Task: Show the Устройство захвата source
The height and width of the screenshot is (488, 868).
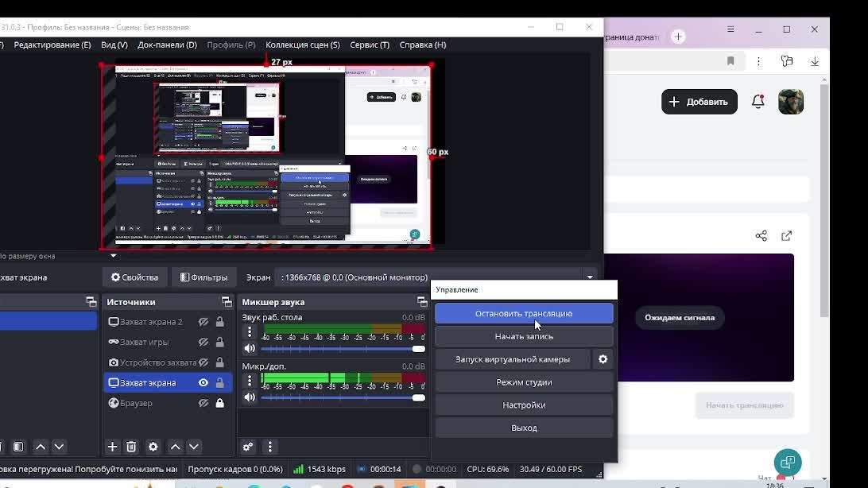Action: pyautogui.click(x=203, y=362)
